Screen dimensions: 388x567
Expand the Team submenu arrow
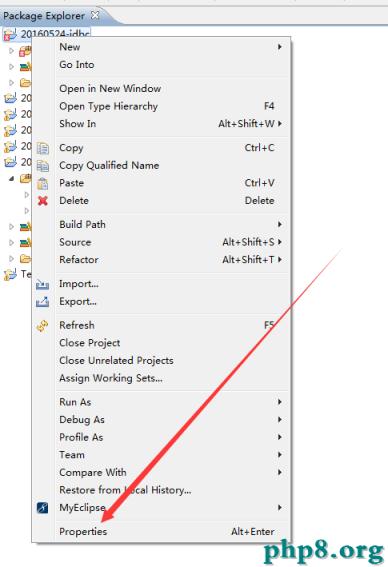(x=280, y=455)
